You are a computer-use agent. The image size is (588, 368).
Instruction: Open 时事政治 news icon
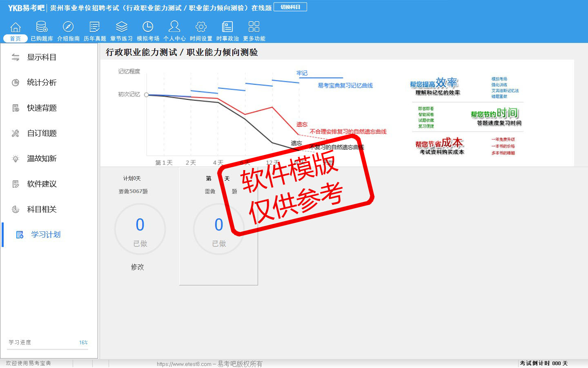coord(227,27)
